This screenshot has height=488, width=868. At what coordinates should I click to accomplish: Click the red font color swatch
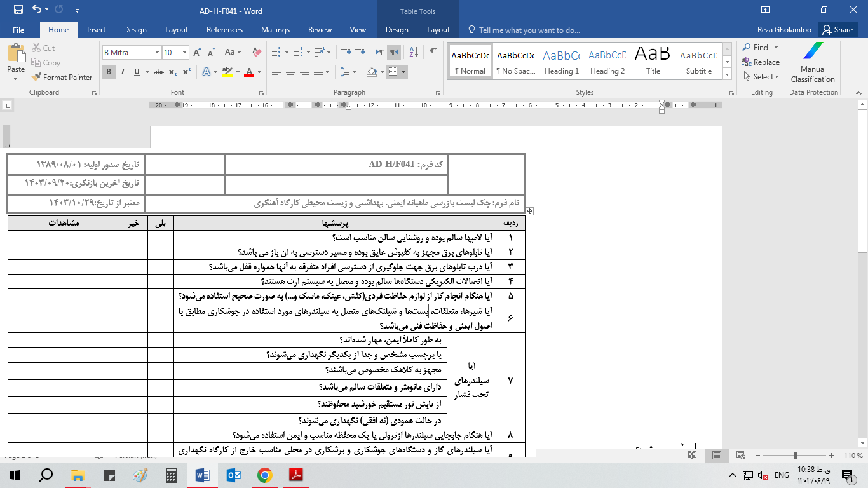point(250,72)
